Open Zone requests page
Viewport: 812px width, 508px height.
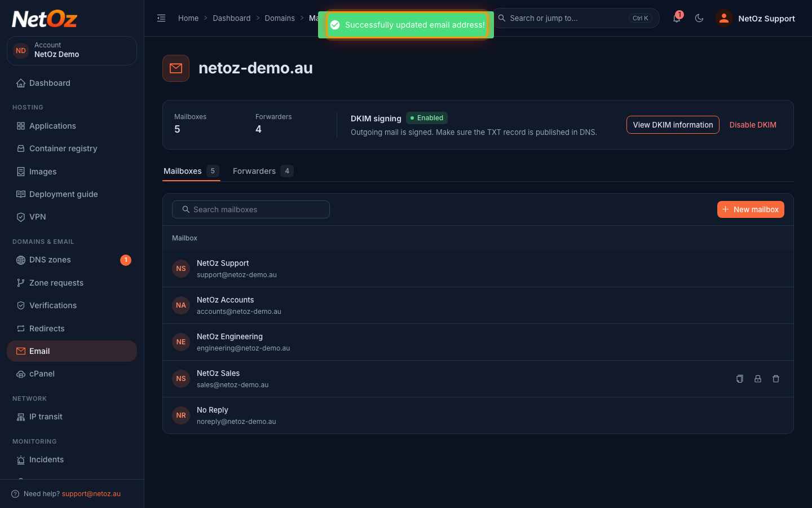click(72, 283)
